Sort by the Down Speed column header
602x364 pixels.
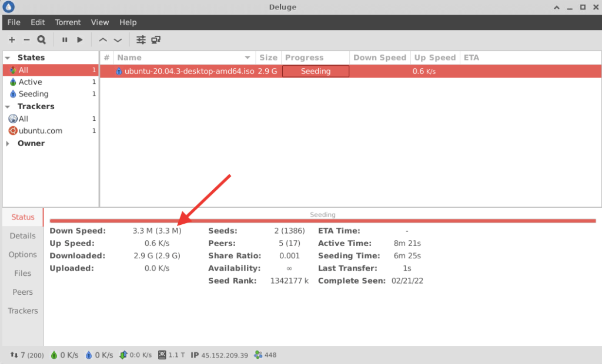[x=380, y=58]
